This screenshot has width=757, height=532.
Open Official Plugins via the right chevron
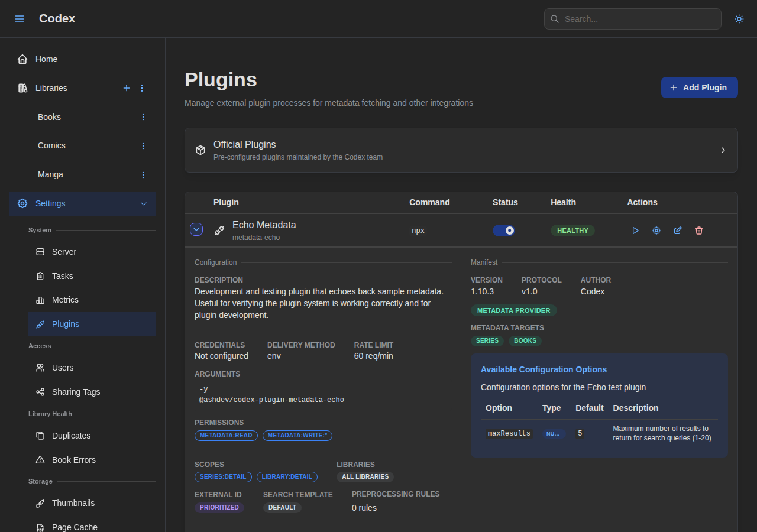click(723, 150)
